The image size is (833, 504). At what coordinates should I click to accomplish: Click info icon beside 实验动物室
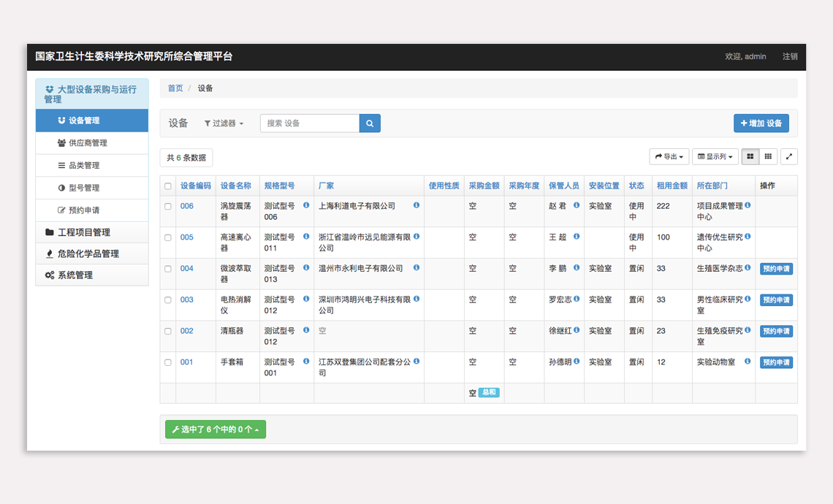[748, 362]
